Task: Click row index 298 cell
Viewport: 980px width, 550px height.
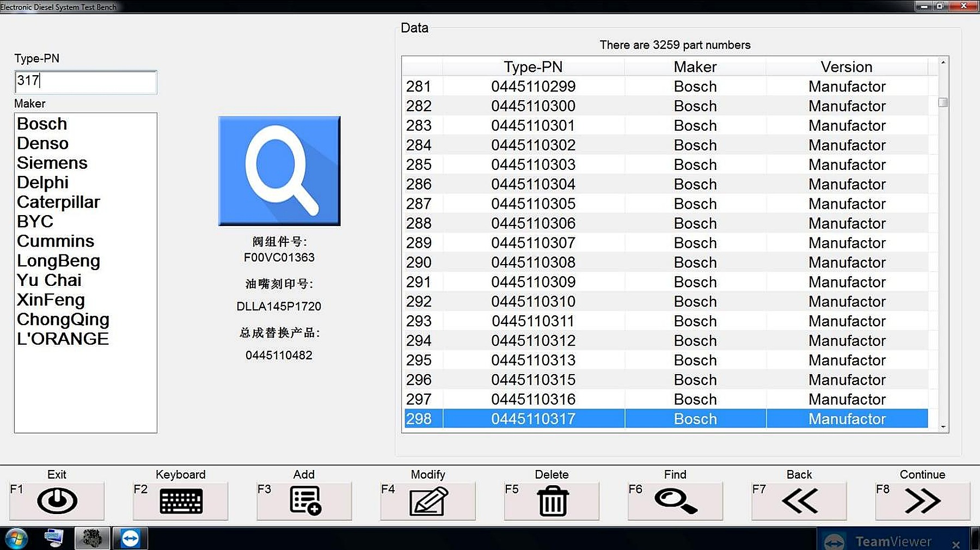Action: pyautogui.click(x=424, y=419)
